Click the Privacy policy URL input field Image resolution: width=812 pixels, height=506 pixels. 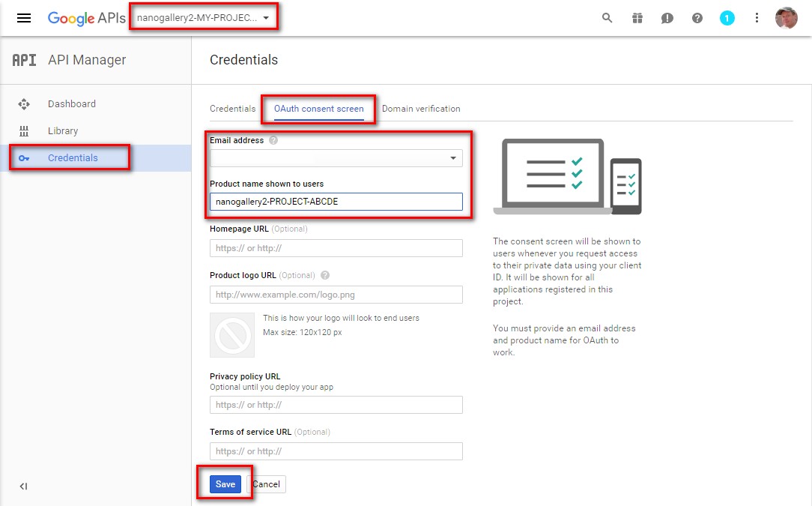tap(336, 405)
